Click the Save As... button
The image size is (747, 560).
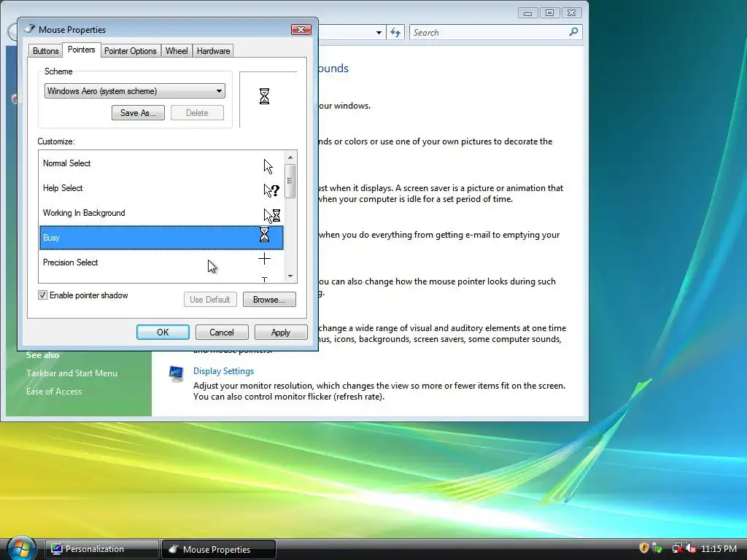pos(138,113)
